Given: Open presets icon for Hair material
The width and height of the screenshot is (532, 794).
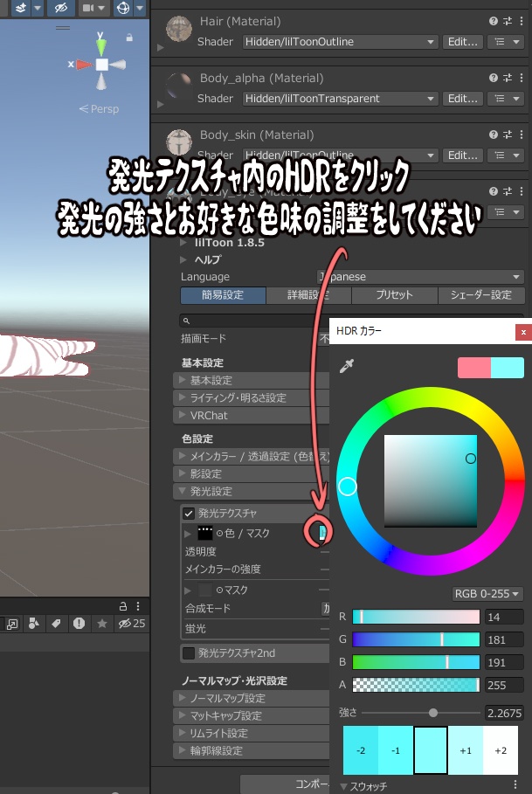Looking at the screenshot, I should (x=508, y=21).
